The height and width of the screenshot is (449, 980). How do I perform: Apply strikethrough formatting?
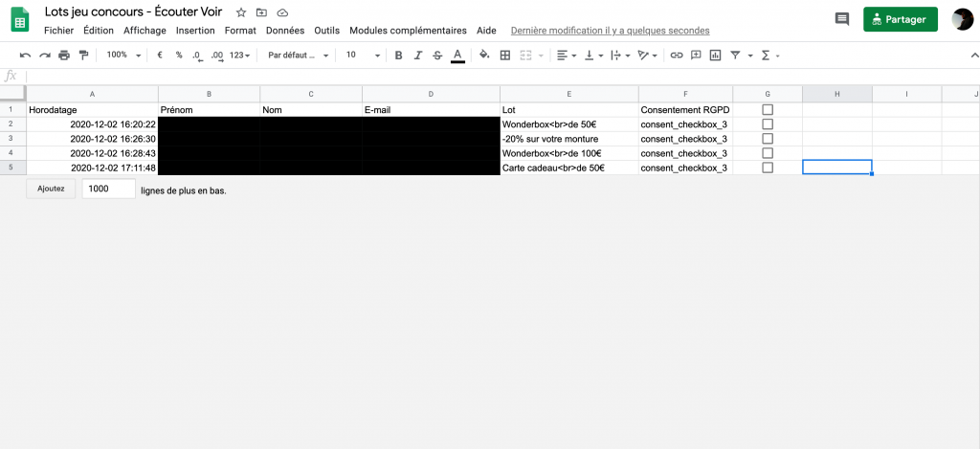click(x=437, y=56)
